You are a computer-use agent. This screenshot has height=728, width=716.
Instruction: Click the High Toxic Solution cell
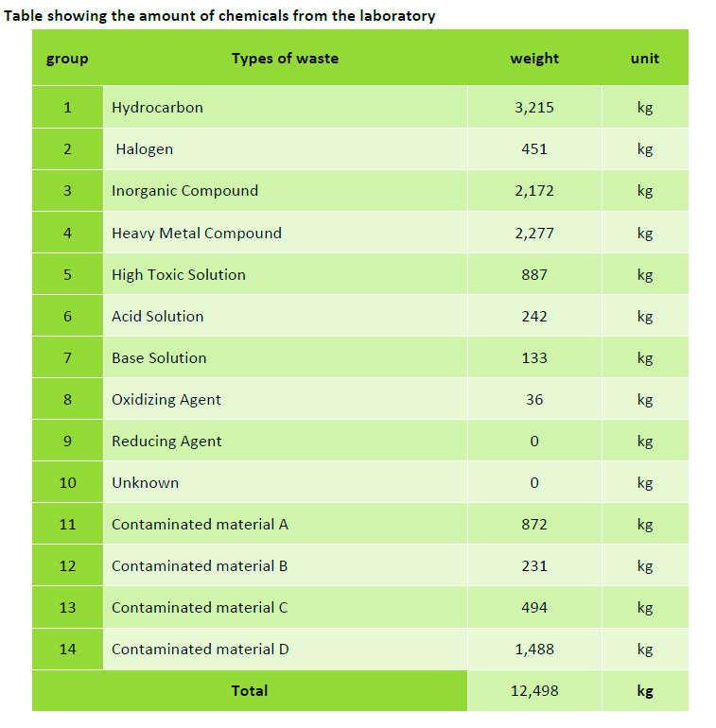pos(179,275)
